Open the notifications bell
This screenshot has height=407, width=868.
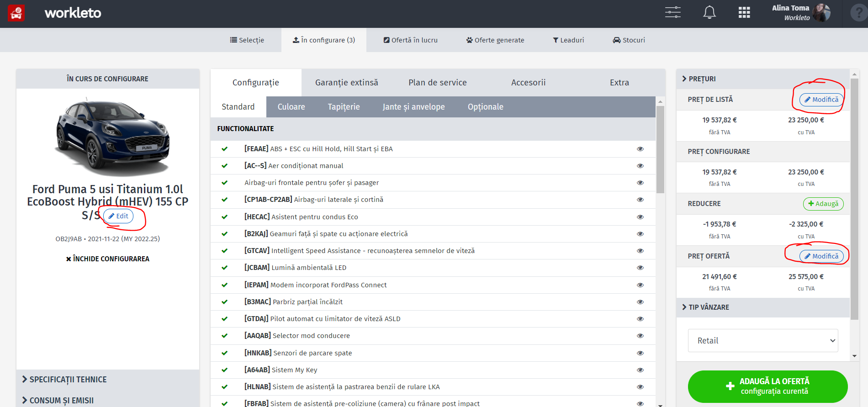[x=709, y=12]
